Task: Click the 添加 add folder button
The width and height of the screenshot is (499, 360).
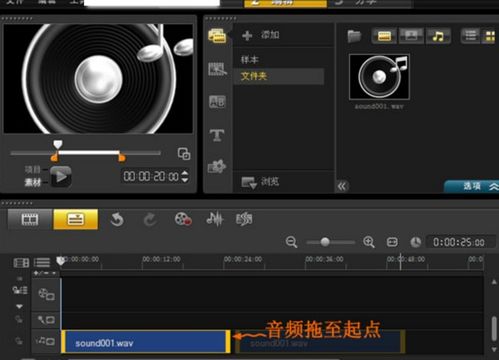Action: click(261, 35)
